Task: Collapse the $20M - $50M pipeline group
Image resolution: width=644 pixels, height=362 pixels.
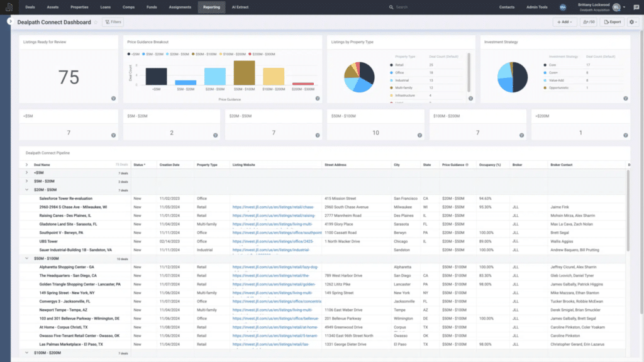Action: coord(26,190)
